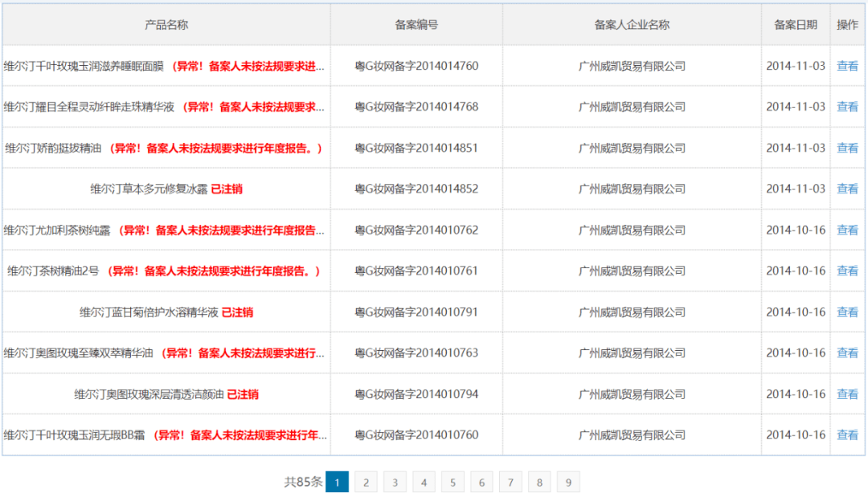Open 查看 link for 粤G妆网备字2014014760
Viewport: 868px width, 493px height.
coord(847,66)
